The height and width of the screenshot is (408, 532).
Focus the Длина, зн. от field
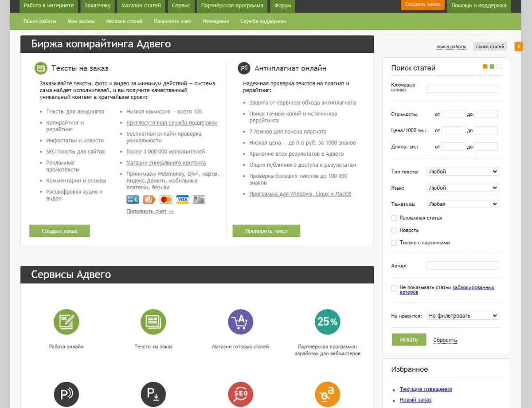(x=454, y=146)
